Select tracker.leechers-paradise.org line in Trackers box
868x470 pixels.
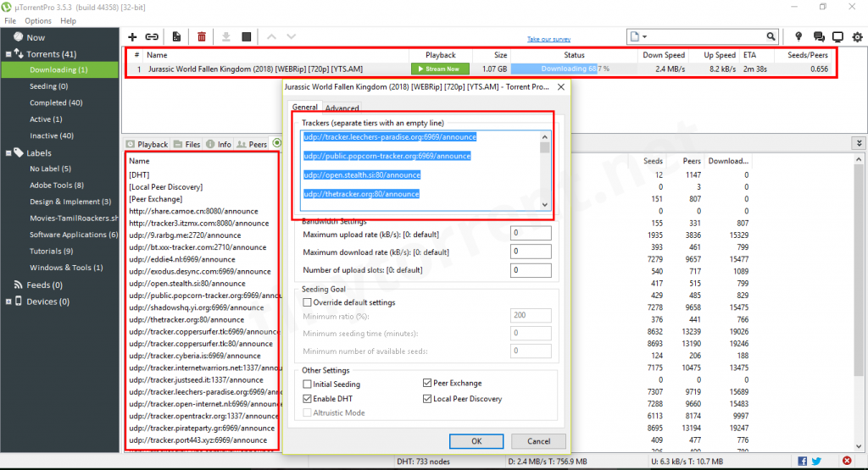click(390, 137)
